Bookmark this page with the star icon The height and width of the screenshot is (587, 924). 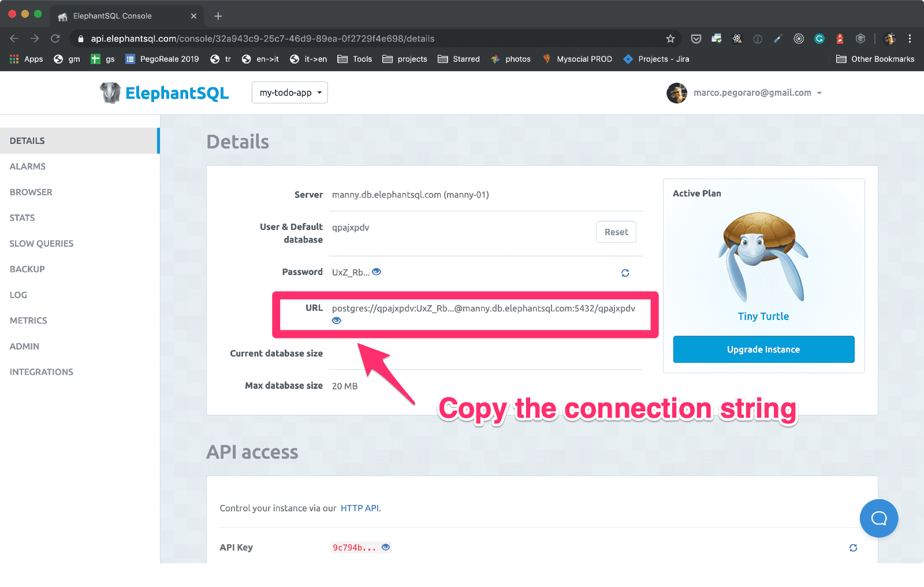(670, 39)
